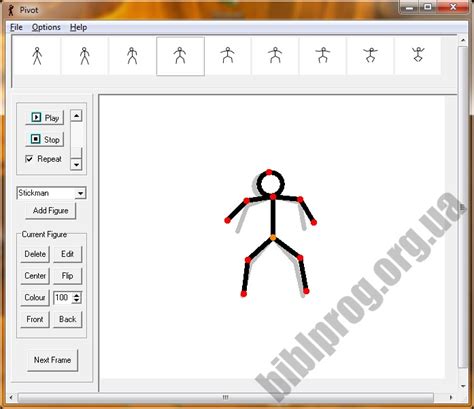474x409 pixels.
Task: Select the ninth frame thumbnail
Action: click(418, 56)
